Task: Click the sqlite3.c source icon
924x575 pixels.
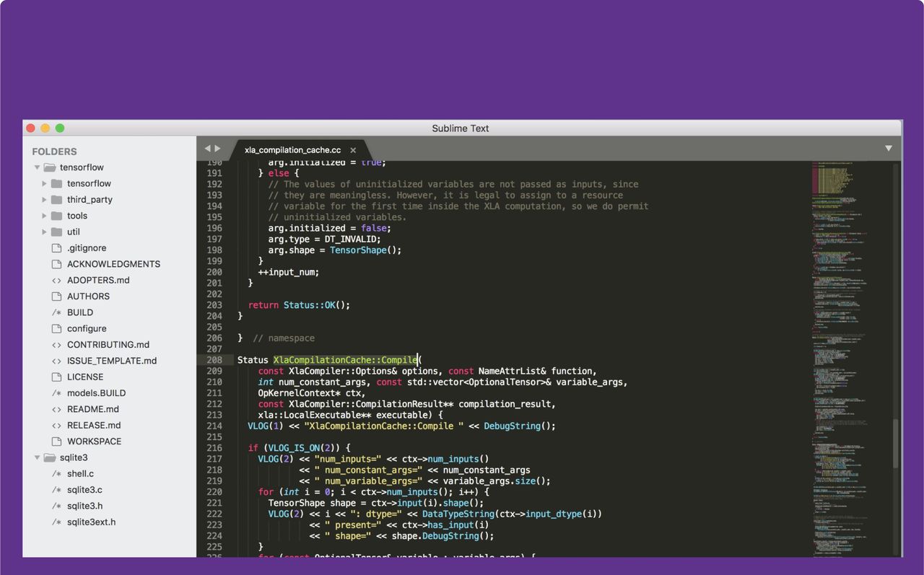Action: coord(56,490)
